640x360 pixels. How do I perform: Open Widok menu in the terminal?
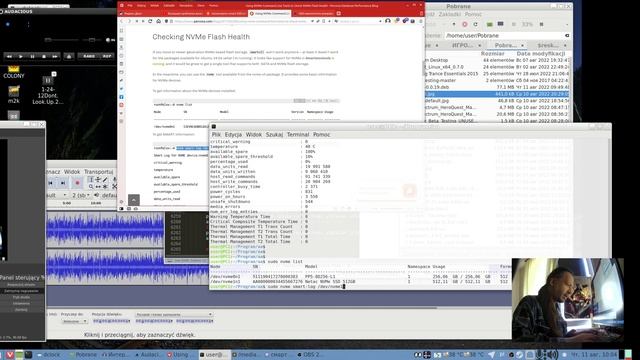pyautogui.click(x=253, y=134)
